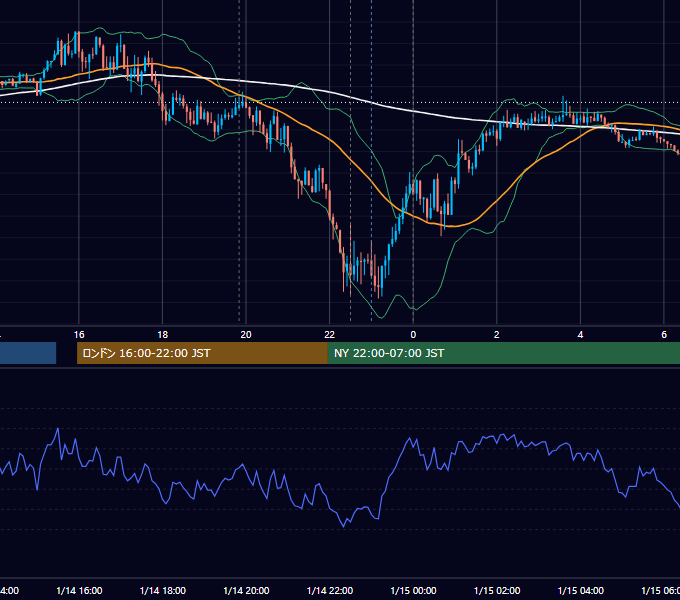Click the 1/15 00:00 date label
This screenshot has width=680, height=600.
point(413,590)
